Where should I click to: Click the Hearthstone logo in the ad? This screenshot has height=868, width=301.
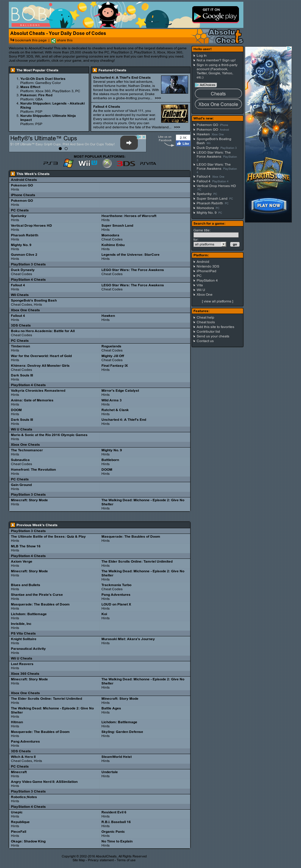[x=268, y=174]
